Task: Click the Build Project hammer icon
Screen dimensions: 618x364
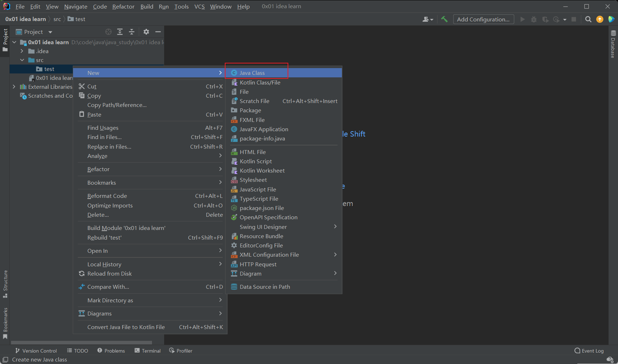Action: tap(444, 19)
